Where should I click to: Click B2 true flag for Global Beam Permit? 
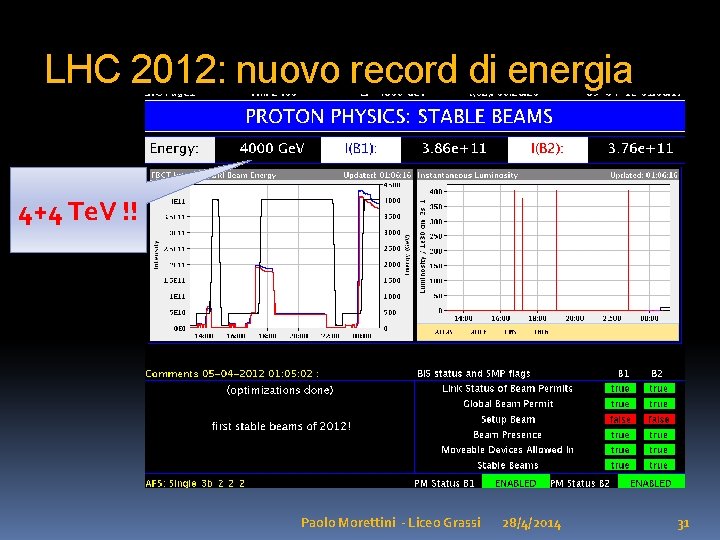pyautogui.click(x=659, y=404)
